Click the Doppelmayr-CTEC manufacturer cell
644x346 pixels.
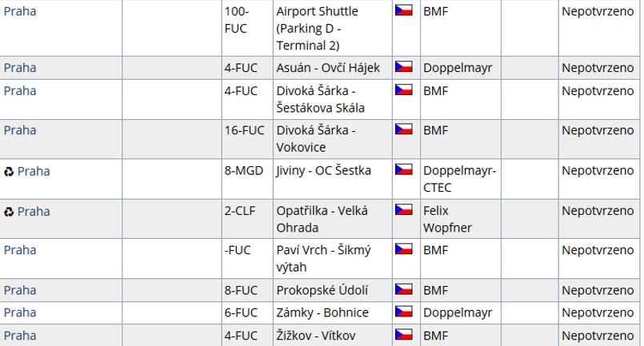(x=459, y=179)
